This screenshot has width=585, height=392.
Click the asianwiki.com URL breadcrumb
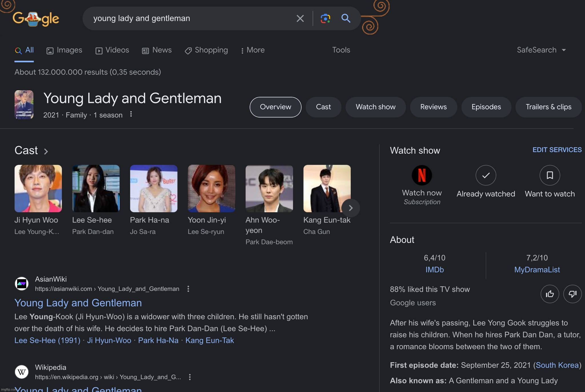coord(107,289)
